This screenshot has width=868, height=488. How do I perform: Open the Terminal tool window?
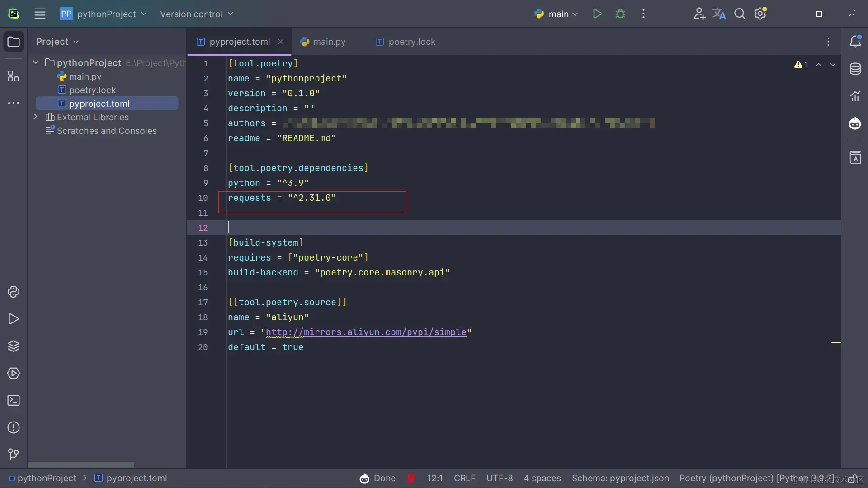[14, 400]
